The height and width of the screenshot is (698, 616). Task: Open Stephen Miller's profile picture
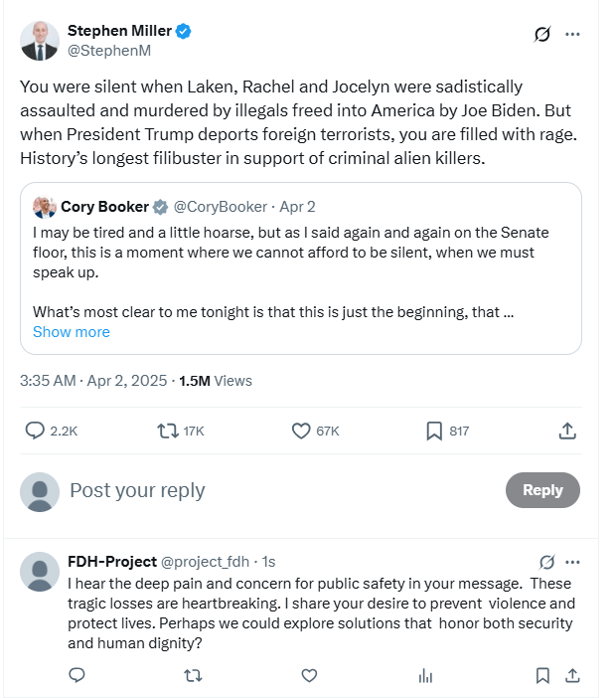coord(40,41)
